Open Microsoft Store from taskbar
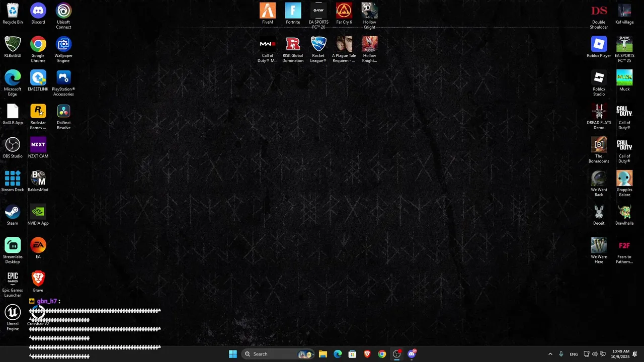This screenshot has height=362, width=644. pyautogui.click(x=353, y=354)
